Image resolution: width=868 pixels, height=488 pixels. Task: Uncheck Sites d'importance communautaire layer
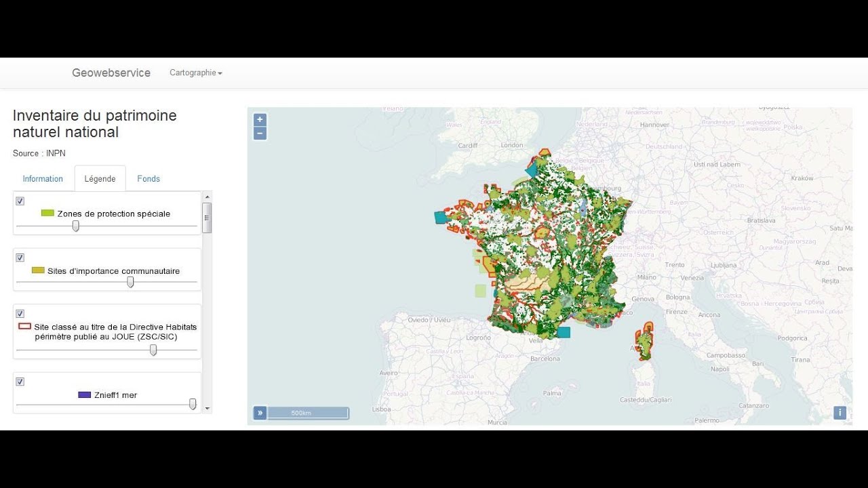coord(20,258)
